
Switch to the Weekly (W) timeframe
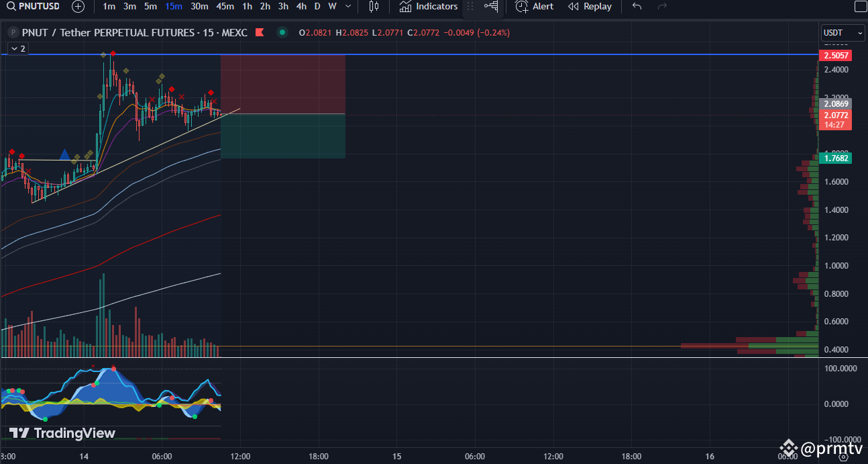[332, 7]
